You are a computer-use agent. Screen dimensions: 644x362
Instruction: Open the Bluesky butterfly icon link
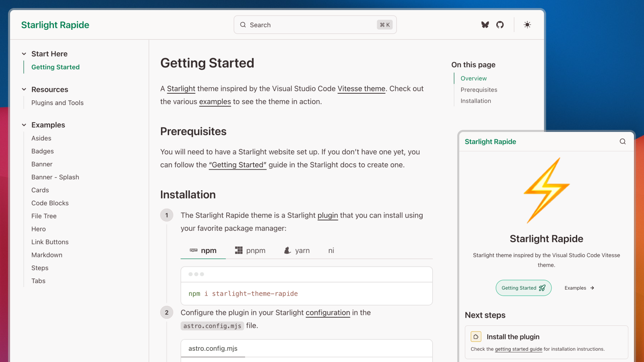pos(485,25)
